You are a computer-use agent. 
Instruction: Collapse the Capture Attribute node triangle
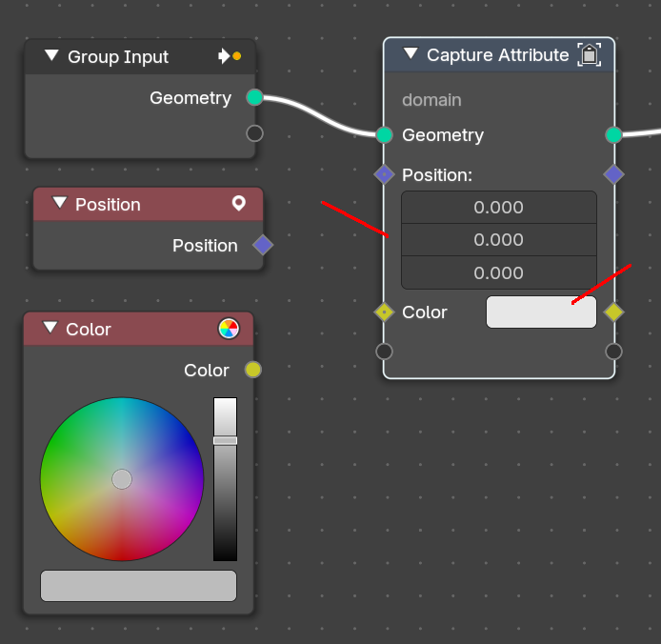point(411,53)
